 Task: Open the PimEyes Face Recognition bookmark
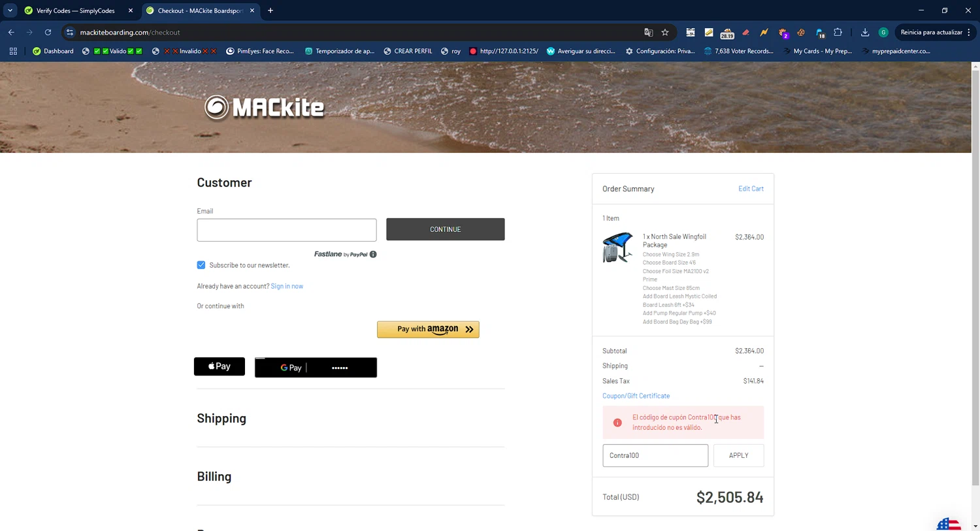click(x=260, y=51)
